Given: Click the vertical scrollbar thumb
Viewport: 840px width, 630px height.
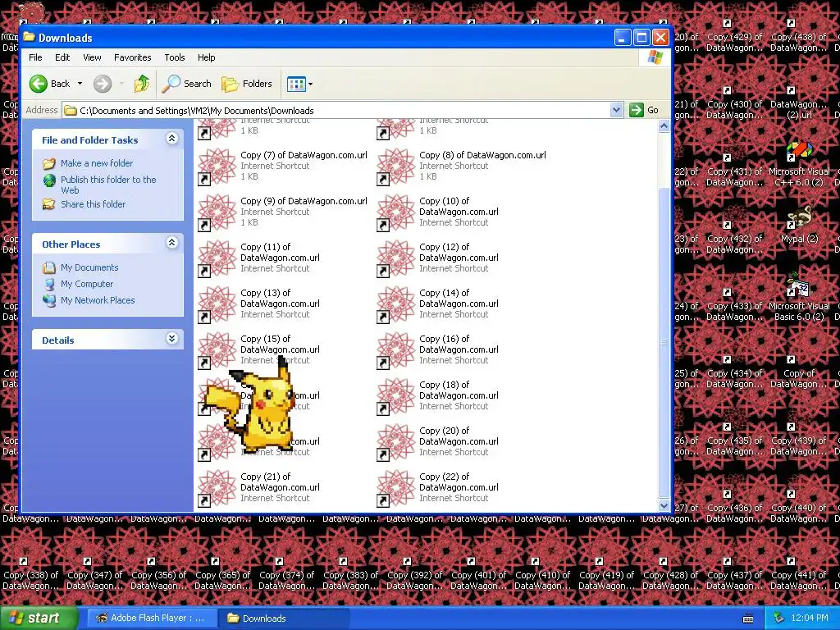Looking at the screenshot, I should [664, 343].
